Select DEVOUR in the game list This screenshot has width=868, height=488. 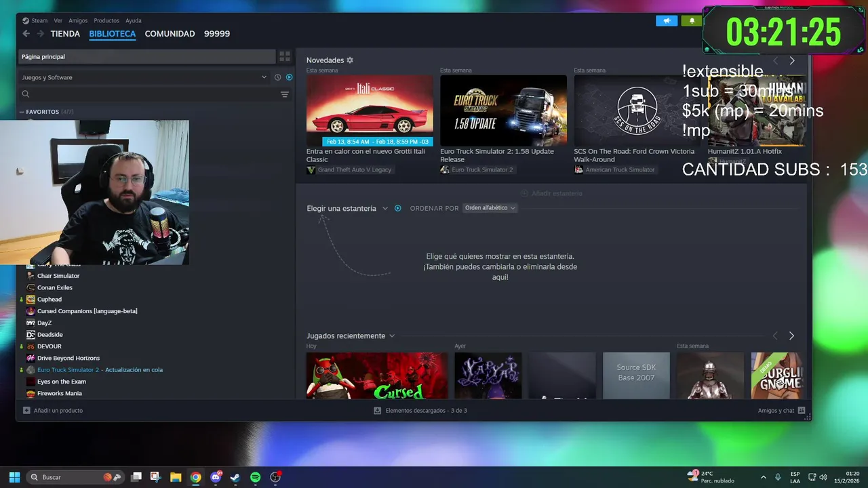coord(49,346)
